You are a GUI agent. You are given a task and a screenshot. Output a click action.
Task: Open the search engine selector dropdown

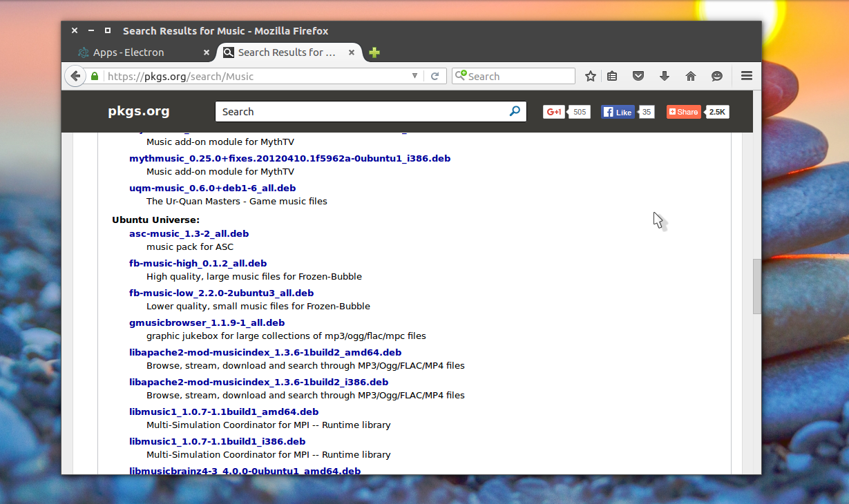click(460, 76)
